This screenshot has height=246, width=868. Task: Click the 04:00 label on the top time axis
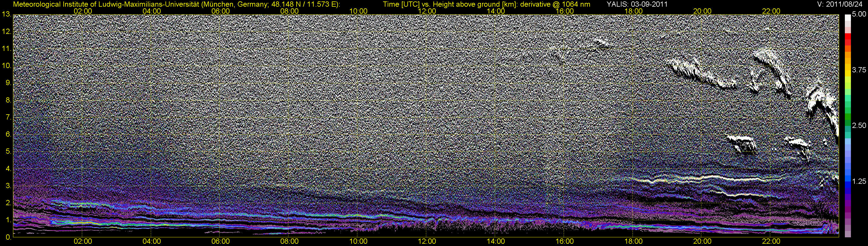[x=152, y=11]
